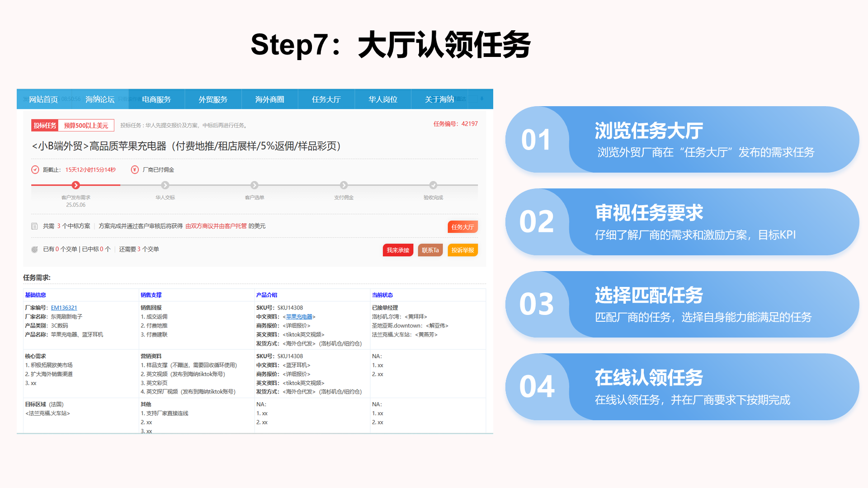The height and width of the screenshot is (488, 868).
Task: Click the target icon beside 已有 0 个交单
Action: point(34,249)
